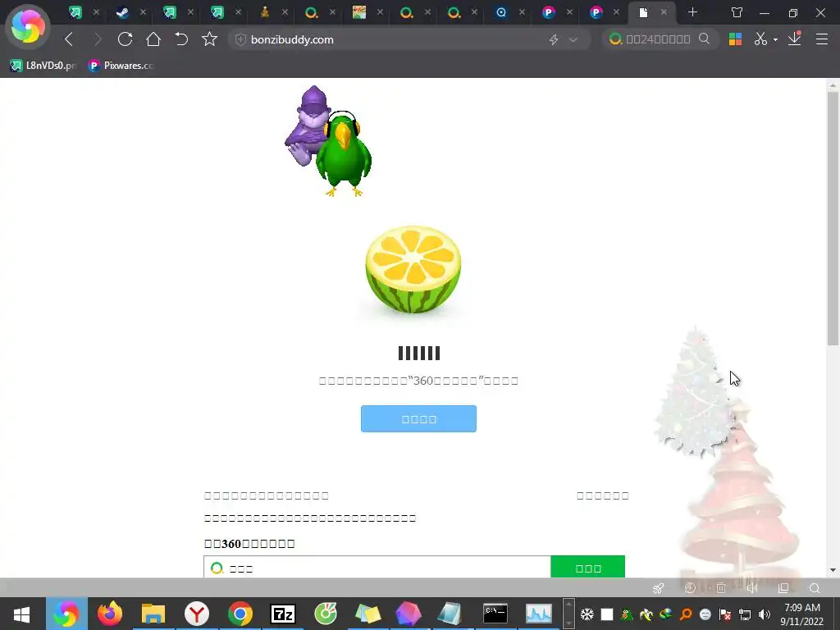Switch to the tab with blue circle icon

pos(501,12)
